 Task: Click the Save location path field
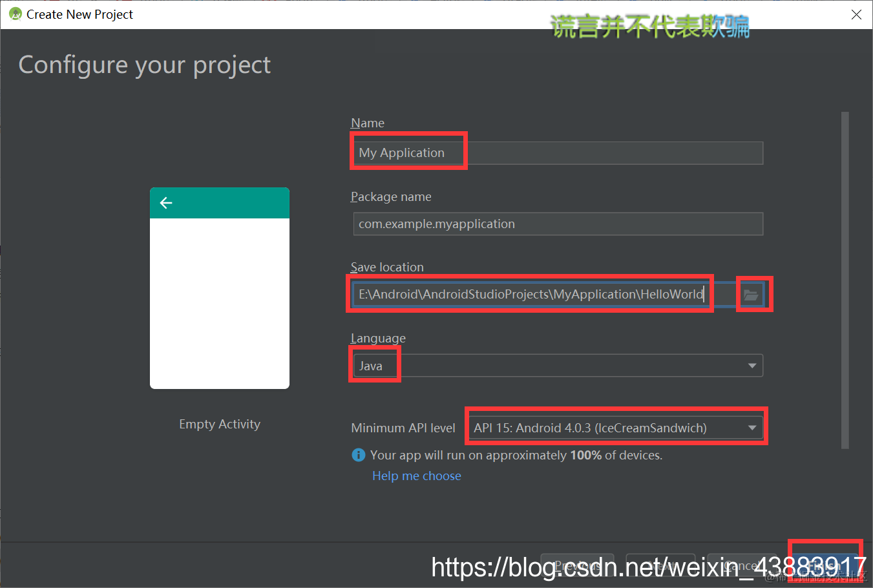(x=544, y=295)
